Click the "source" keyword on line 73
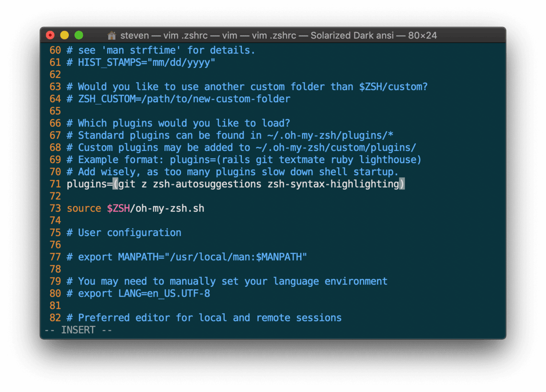Screen dimensions: 546x392 click(x=84, y=208)
